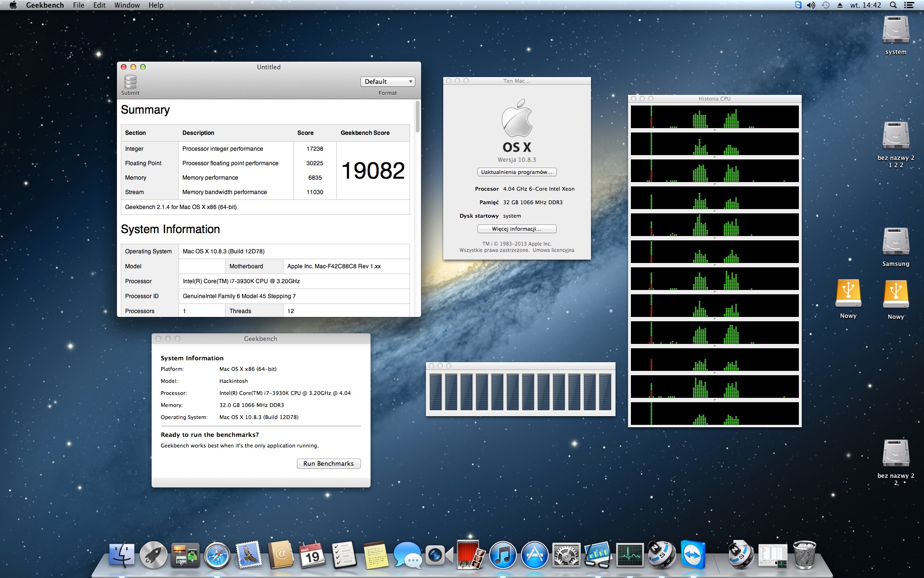The width and height of the screenshot is (924, 578).
Task: Open TeamViewer icon in the Dock
Action: click(693, 555)
